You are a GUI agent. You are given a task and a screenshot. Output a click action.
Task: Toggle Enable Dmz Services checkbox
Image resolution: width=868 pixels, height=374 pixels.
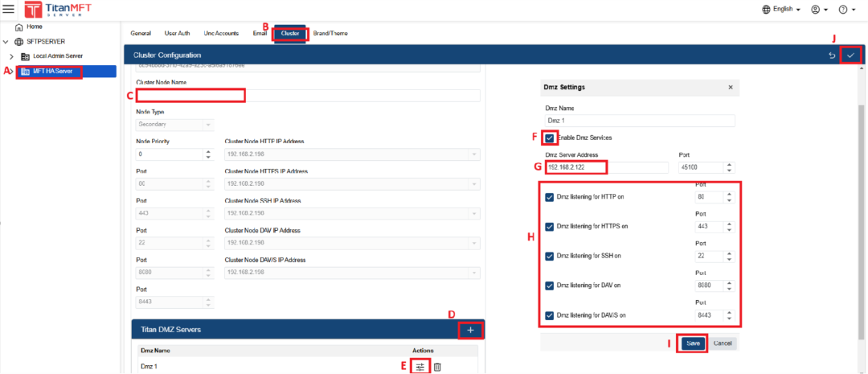click(x=549, y=138)
